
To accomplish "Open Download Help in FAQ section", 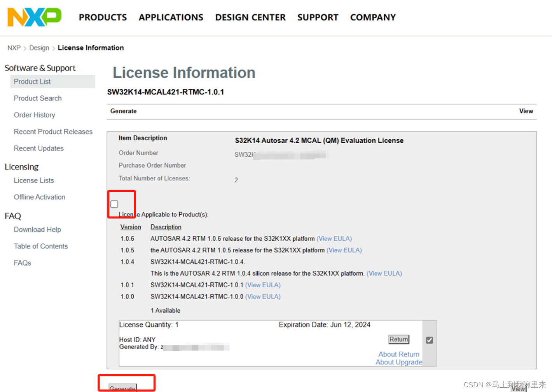I will pyautogui.click(x=37, y=229).
